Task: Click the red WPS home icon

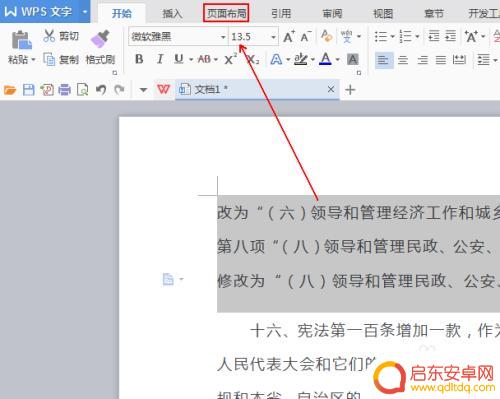Action: pos(163,89)
